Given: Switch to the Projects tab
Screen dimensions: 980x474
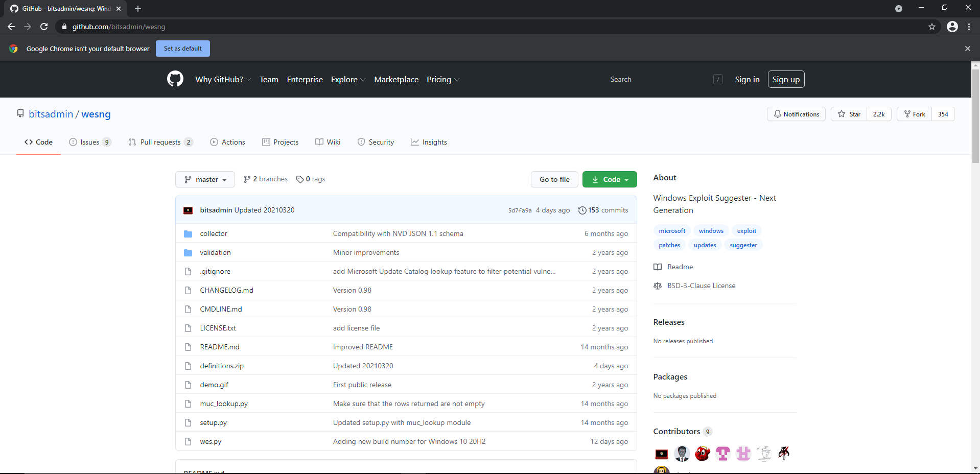Looking at the screenshot, I should click(x=281, y=142).
